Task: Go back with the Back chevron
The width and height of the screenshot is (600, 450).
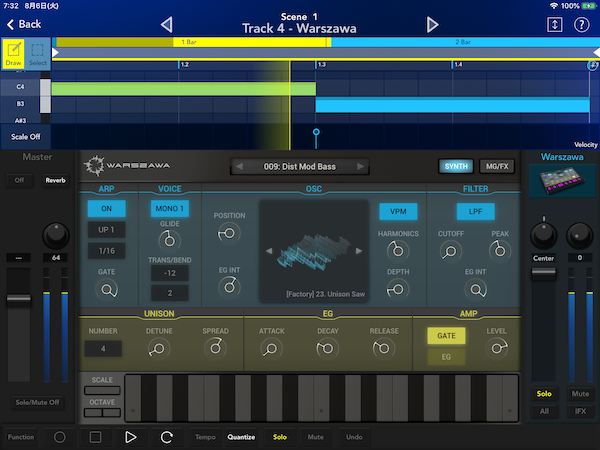Action: point(24,24)
